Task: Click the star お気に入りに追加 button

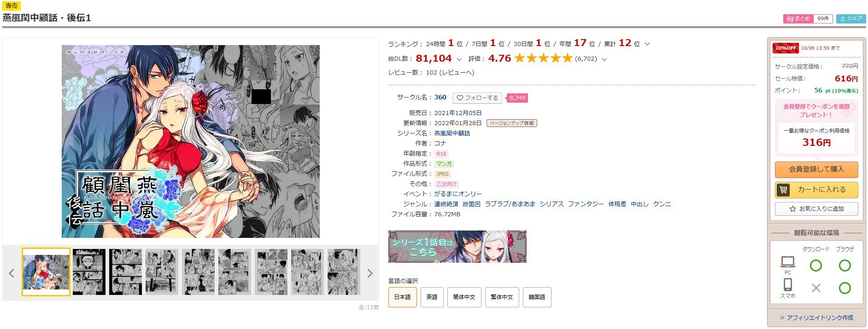Action: coord(816,209)
